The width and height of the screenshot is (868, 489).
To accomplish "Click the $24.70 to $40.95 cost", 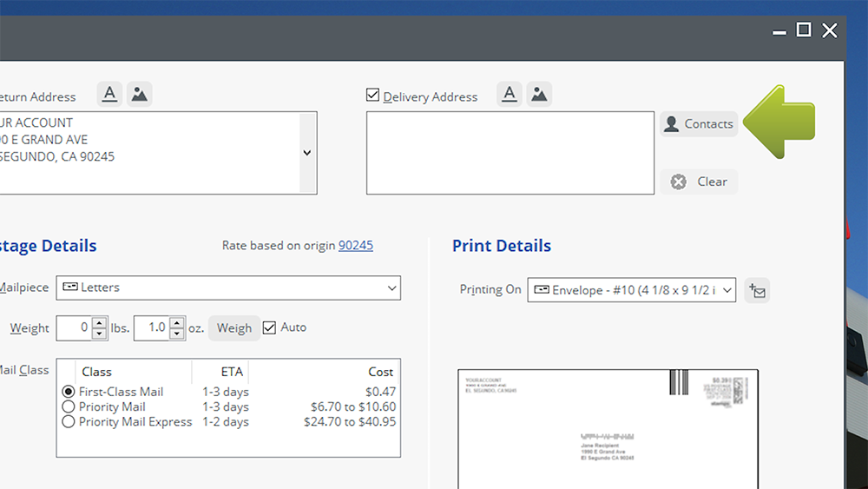I will tap(350, 422).
